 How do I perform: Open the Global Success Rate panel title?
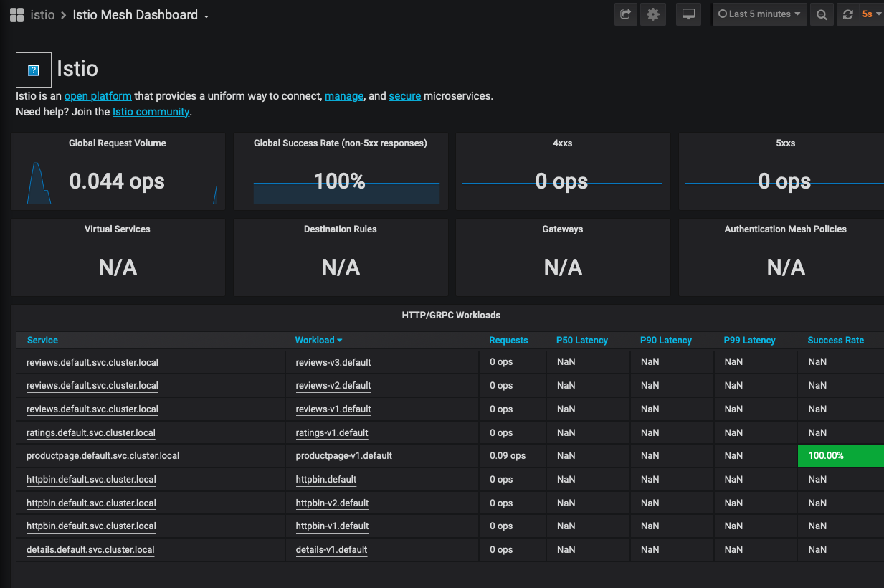click(341, 143)
